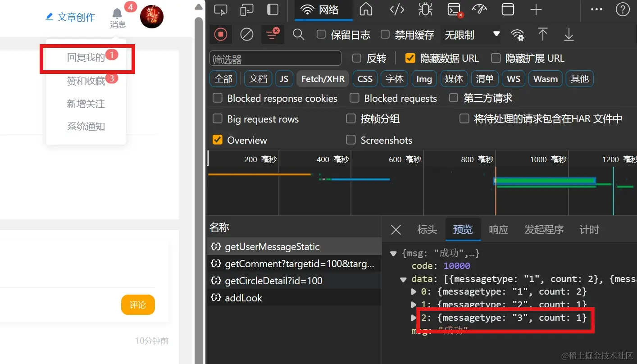Image resolution: width=637 pixels, height=364 pixels.
Task: Open the Console icon with error badge
Action: pyautogui.click(x=454, y=9)
